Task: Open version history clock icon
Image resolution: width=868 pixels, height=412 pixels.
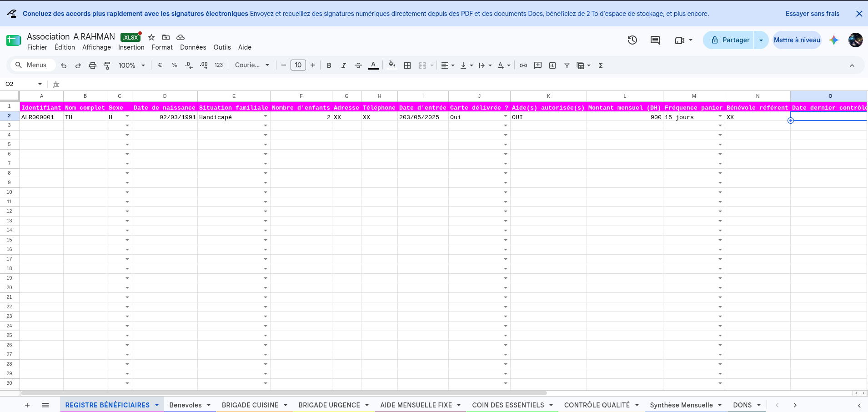Action: click(632, 40)
